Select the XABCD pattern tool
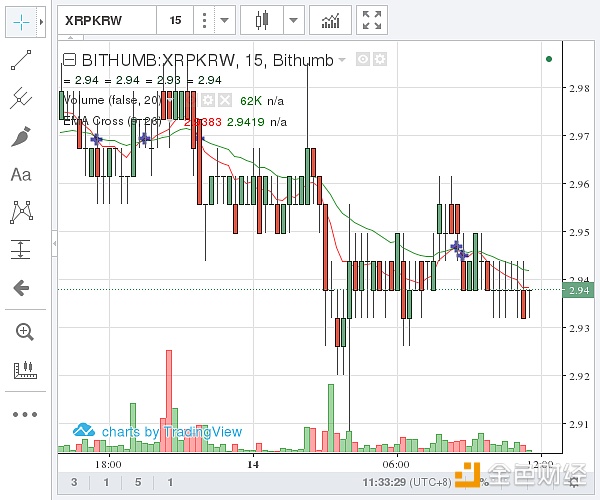This screenshot has width=600, height=500. click(x=21, y=212)
